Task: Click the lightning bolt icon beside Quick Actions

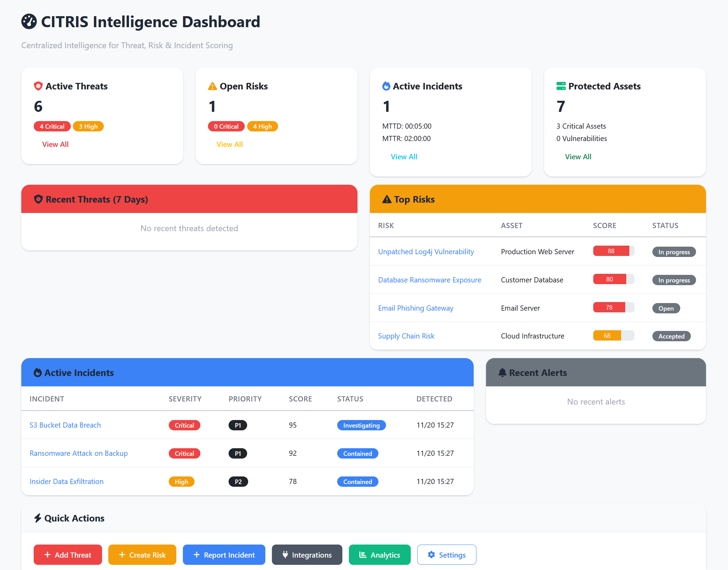Action: point(38,518)
